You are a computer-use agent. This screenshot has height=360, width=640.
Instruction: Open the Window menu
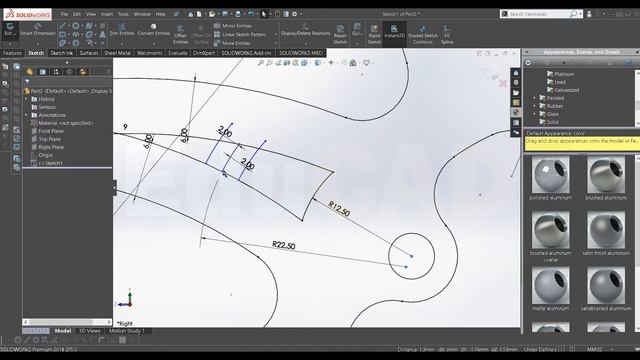(x=142, y=14)
